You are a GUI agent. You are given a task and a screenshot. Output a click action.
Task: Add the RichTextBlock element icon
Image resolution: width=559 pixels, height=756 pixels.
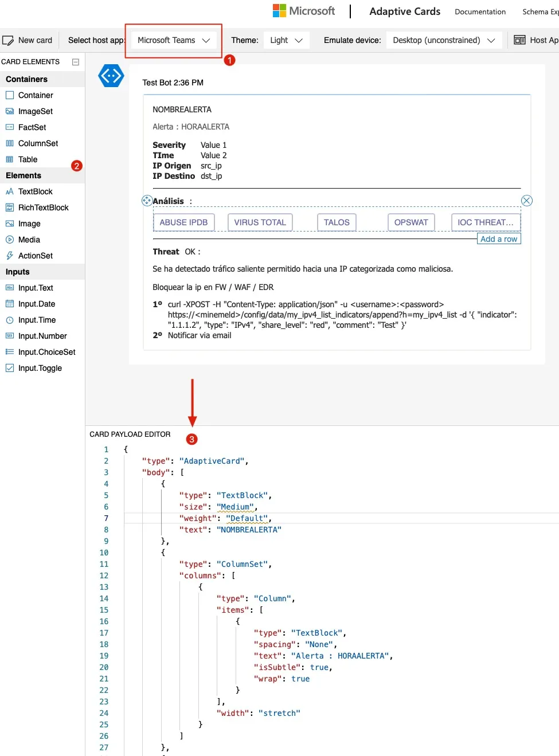[10, 207]
